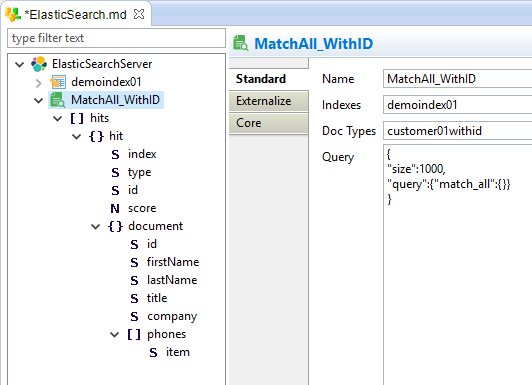This screenshot has height=385, width=532.
Task: Click the ElasticSearchServer node icon
Action: 39,64
